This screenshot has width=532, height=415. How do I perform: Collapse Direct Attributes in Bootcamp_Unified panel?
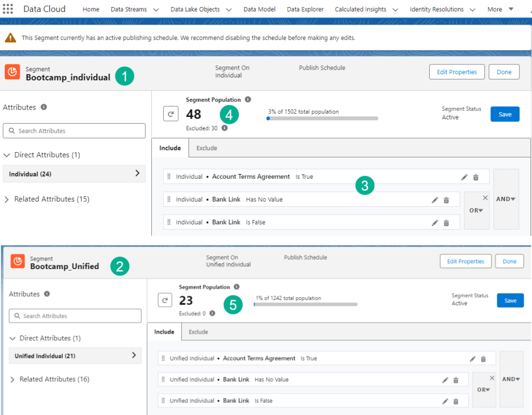(12, 338)
